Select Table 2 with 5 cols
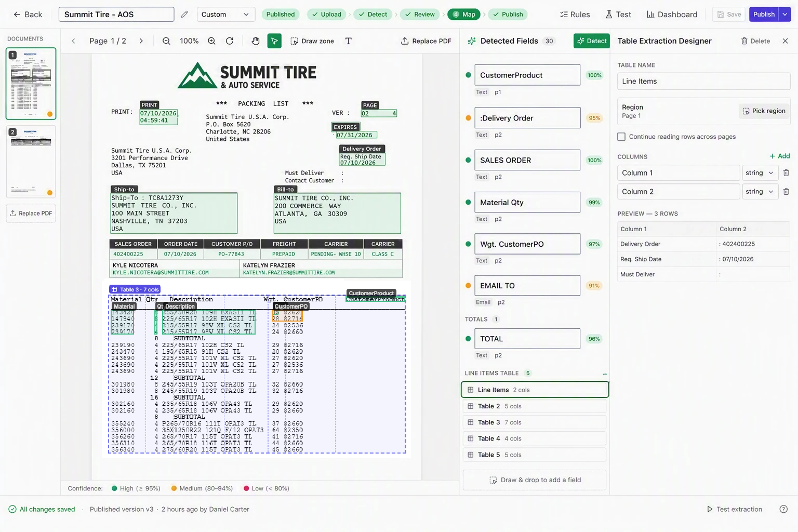 pos(535,406)
